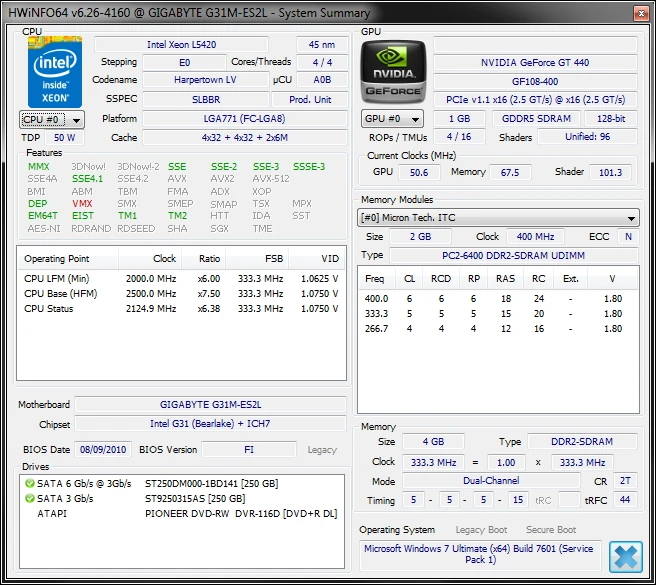Image resolution: width=656 pixels, height=585 pixels.
Task: Click the ECC N indicator field
Action: 628,237
